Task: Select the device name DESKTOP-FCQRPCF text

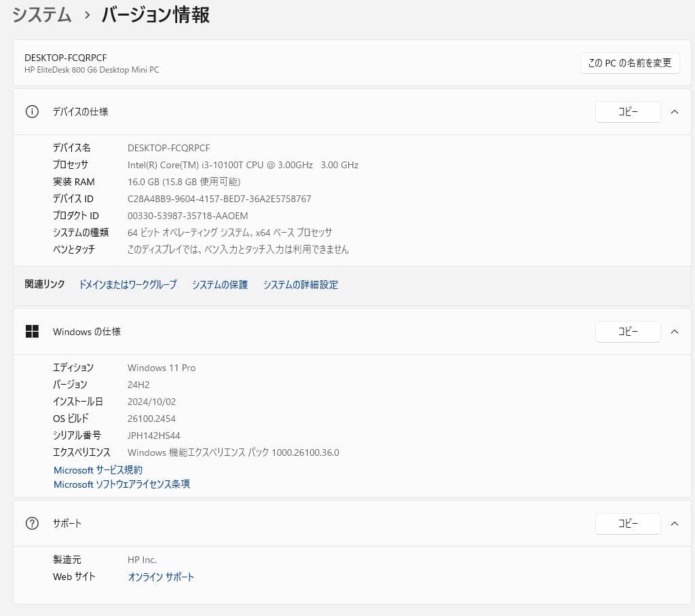Action: click(x=168, y=148)
